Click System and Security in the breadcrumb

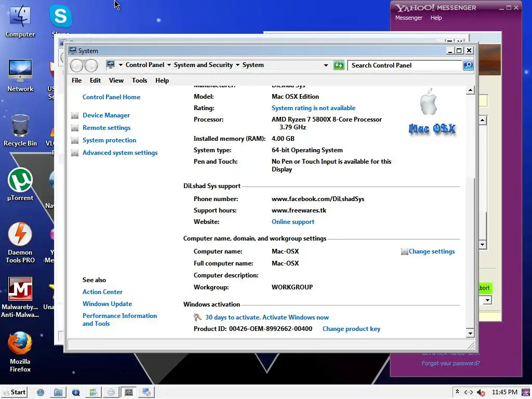click(x=203, y=65)
